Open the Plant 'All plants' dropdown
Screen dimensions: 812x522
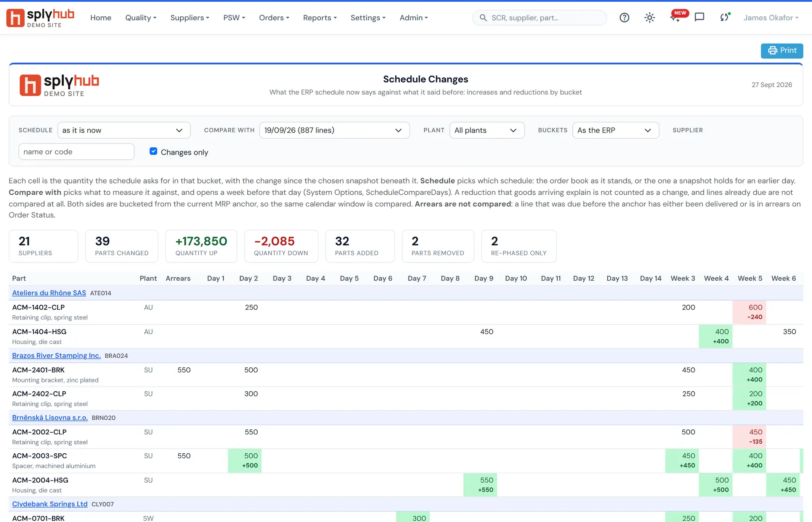(x=487, y=130)
